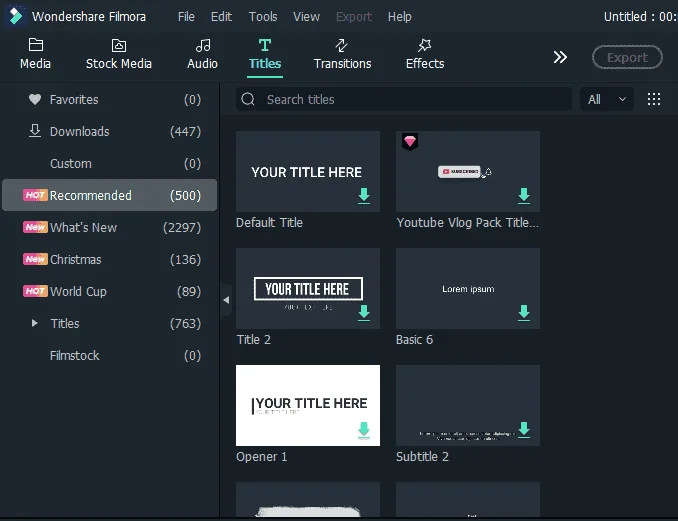Open the Tools menu
Screen dimensions: 678x521
[262, 16]
